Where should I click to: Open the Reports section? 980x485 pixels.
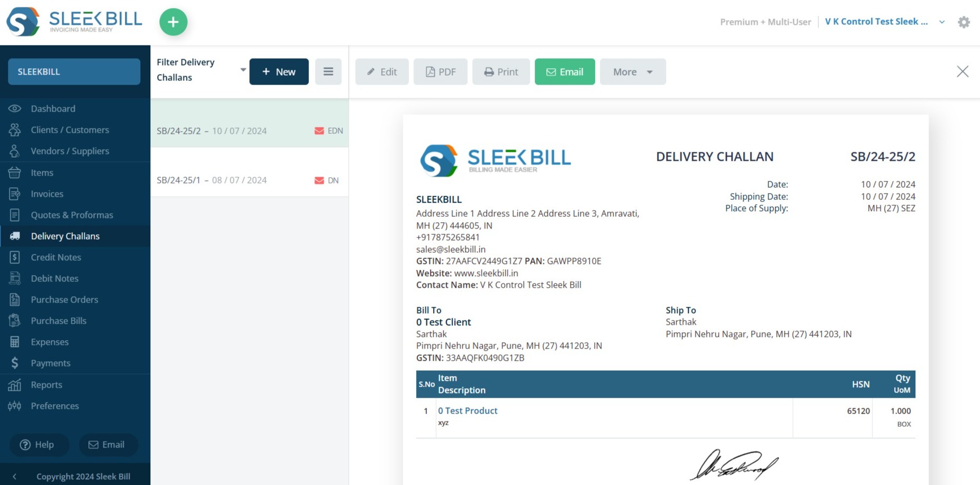pos(47,385)
